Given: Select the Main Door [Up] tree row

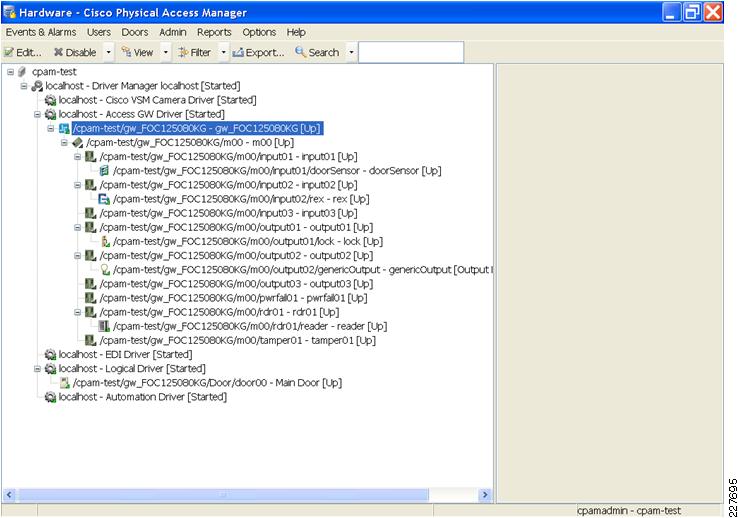Looking at the screenshot, I should click(x=207, y=383).
